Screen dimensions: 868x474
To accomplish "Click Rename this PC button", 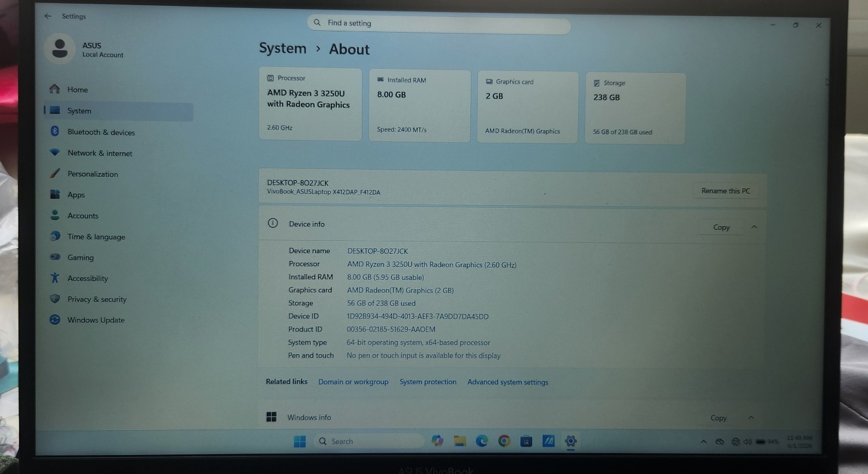I will point(725,191).
